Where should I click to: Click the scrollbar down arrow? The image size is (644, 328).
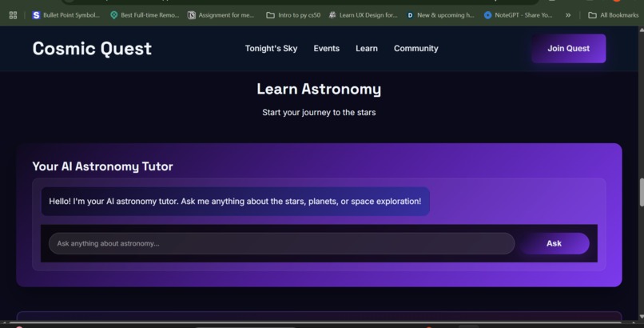coord(641,317)
